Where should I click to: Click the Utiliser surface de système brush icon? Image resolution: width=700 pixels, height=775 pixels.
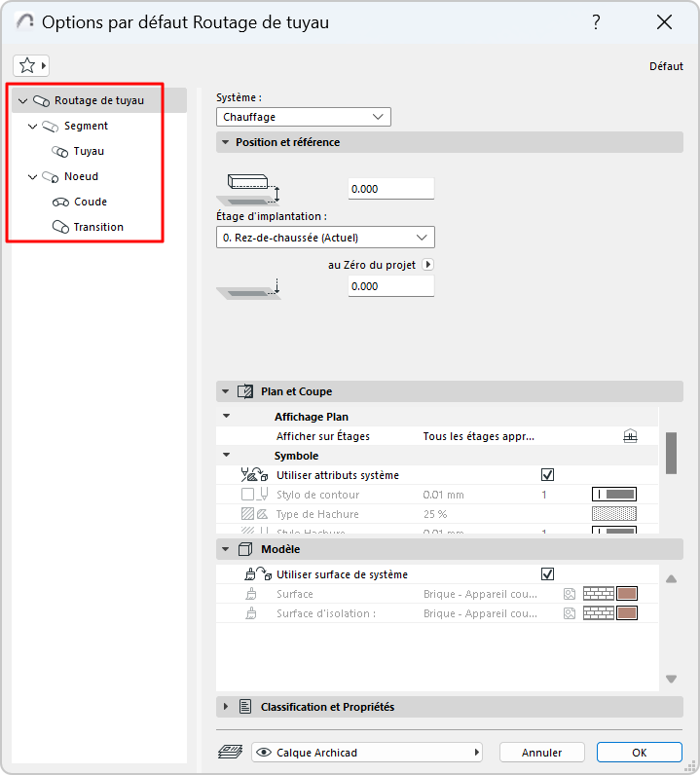pyautogui.click(x=259, y=574)
